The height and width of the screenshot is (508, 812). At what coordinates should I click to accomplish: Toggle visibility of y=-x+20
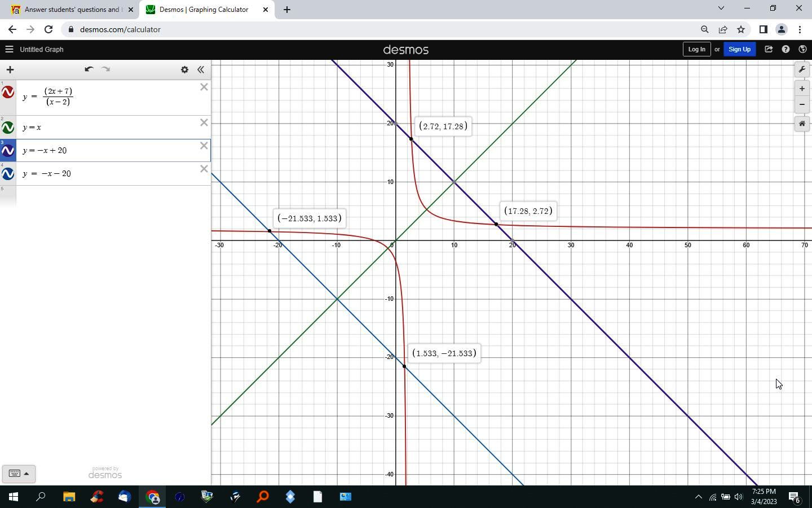pyautogui.click(x=8, y=151)
